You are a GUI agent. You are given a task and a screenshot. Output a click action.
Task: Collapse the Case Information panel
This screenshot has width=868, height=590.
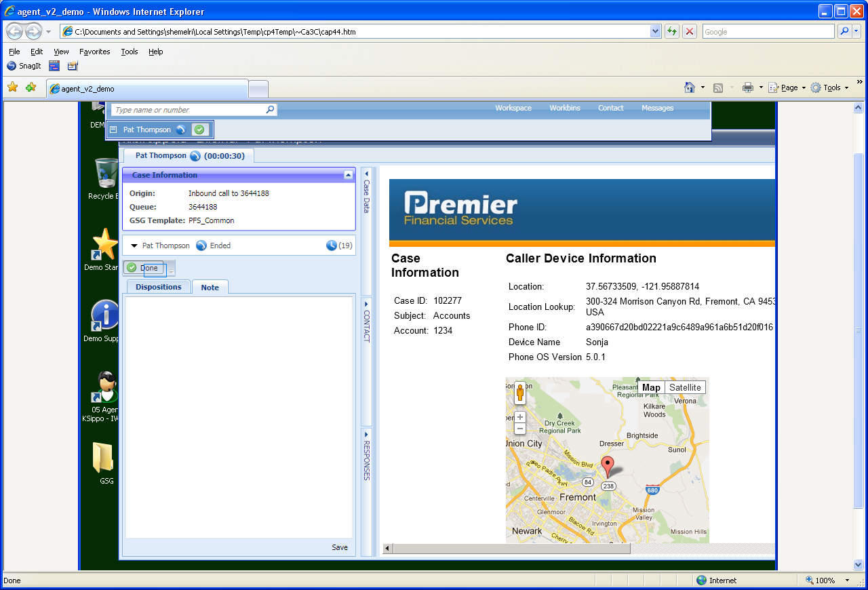point(349,175)
